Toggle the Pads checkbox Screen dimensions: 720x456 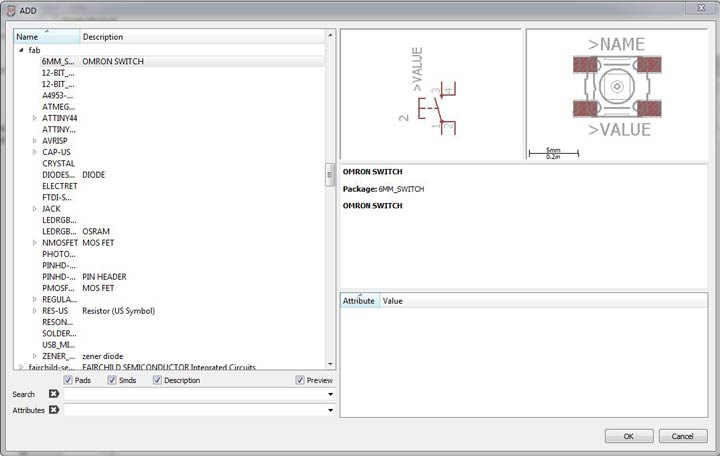pyautogui.click(x=68, y=380)
